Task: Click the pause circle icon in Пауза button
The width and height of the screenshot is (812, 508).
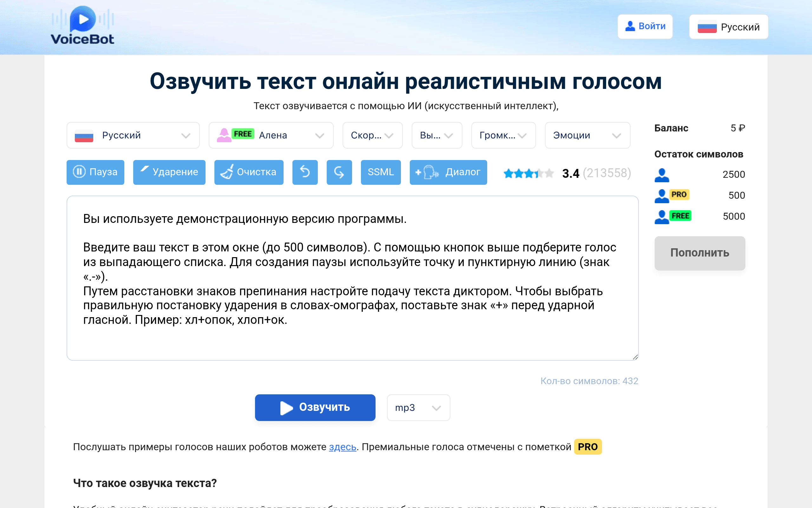Action: 79,172
